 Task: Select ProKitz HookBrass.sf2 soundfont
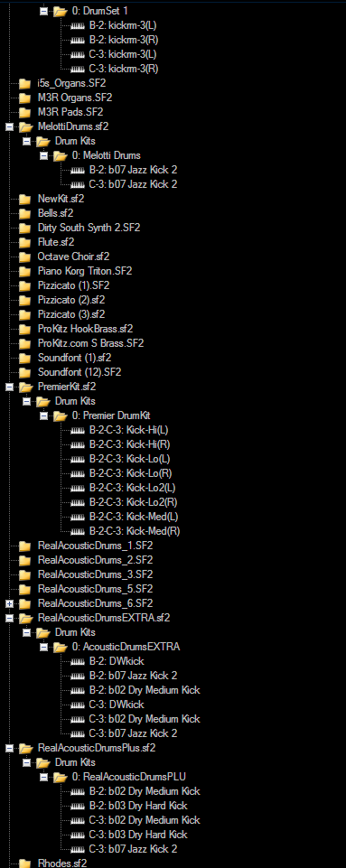point(85,329)
